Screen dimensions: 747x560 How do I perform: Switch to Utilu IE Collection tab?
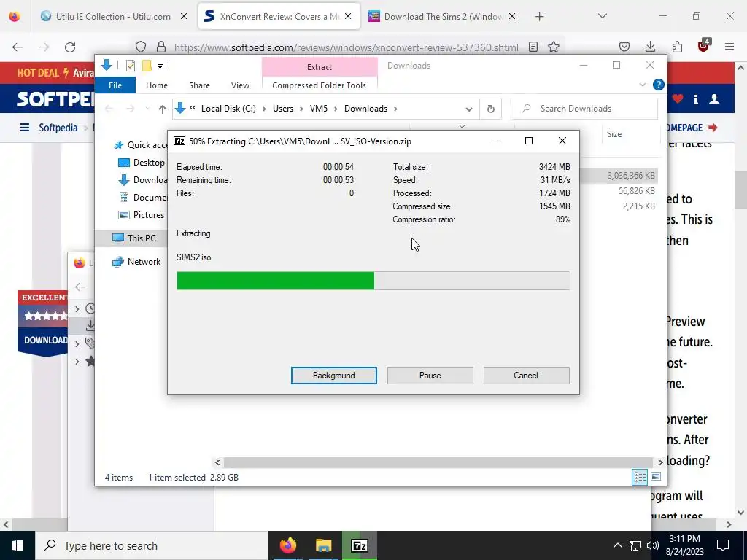(x=115, y=16)
